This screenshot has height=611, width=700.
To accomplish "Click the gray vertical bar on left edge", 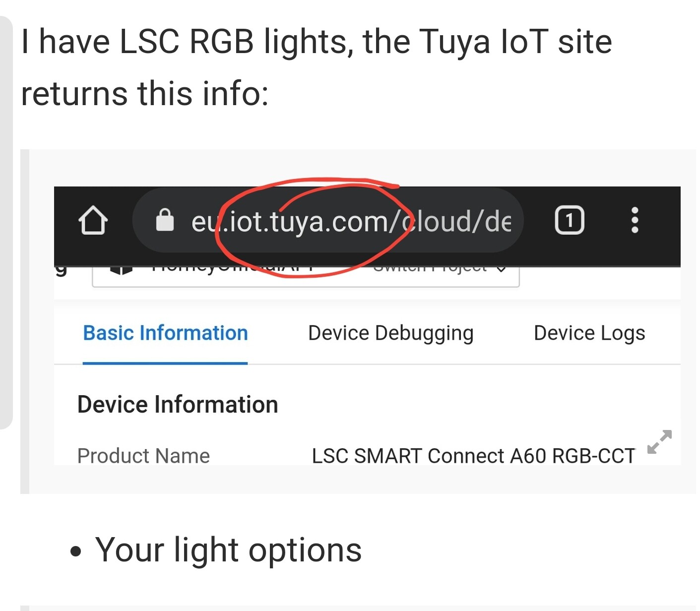I will pyautogui.click(x=5, y=223).
